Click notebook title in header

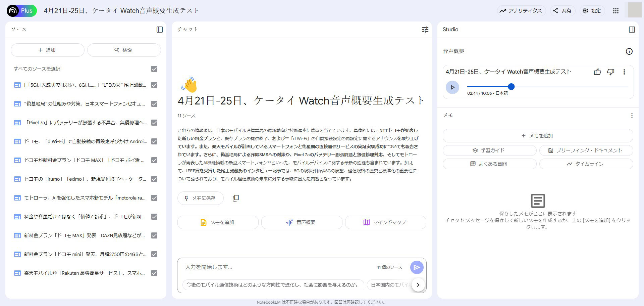click(x=121, y=11)
